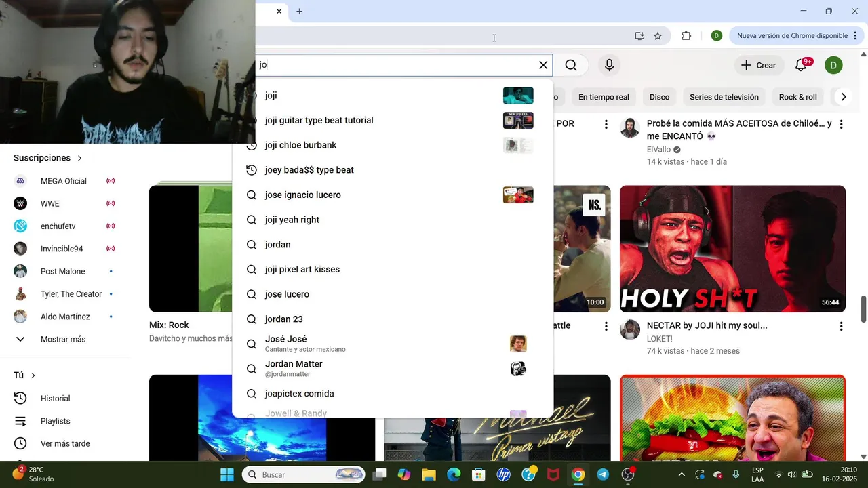Screen dimensions: 868x488
Task: Choose Jordan Matter channel suggestion
Action: (393, 369)
